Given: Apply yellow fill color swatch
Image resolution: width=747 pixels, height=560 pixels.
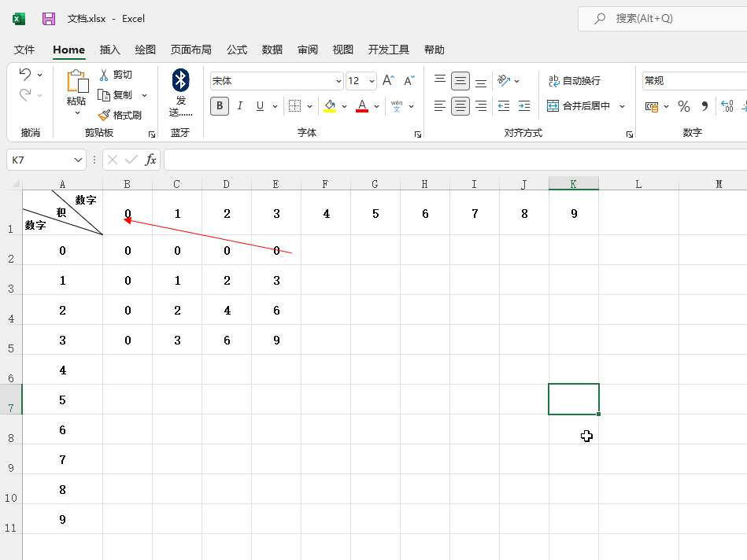Looking at the screenshot, I should (330, 105).
